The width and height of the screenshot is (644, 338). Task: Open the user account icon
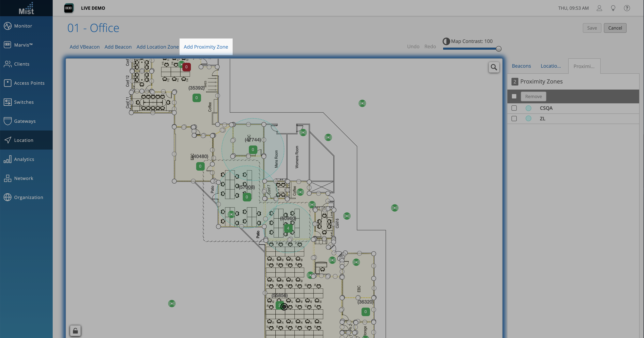599,8
